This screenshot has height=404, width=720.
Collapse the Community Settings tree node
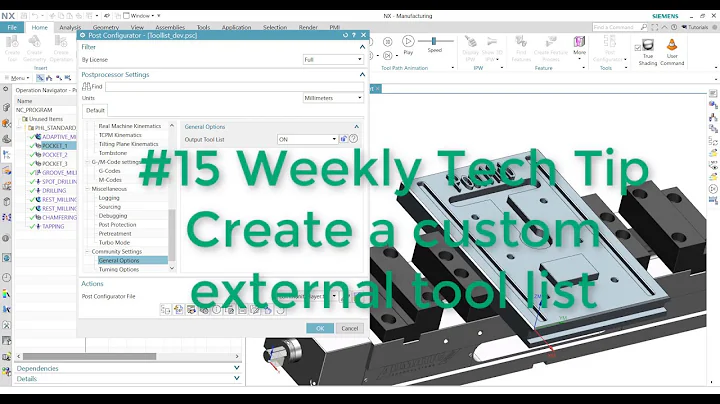coord(87,252)
